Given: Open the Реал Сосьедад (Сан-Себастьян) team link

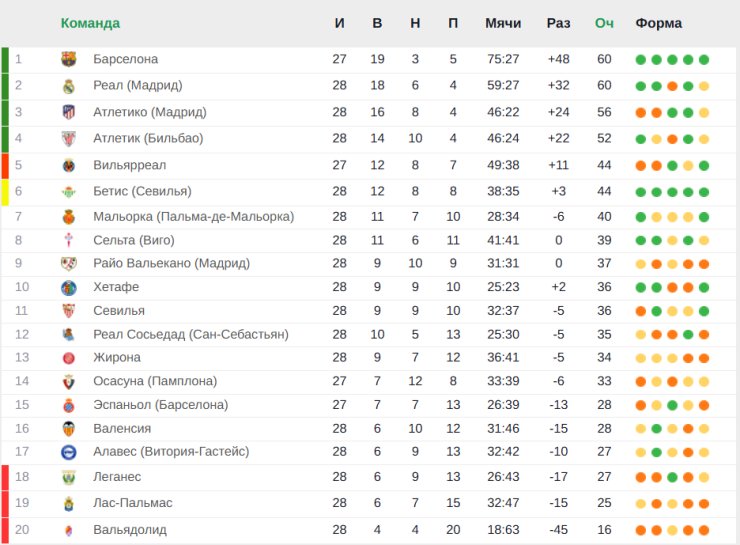Looking at the screenshot, I should [190, 334].
